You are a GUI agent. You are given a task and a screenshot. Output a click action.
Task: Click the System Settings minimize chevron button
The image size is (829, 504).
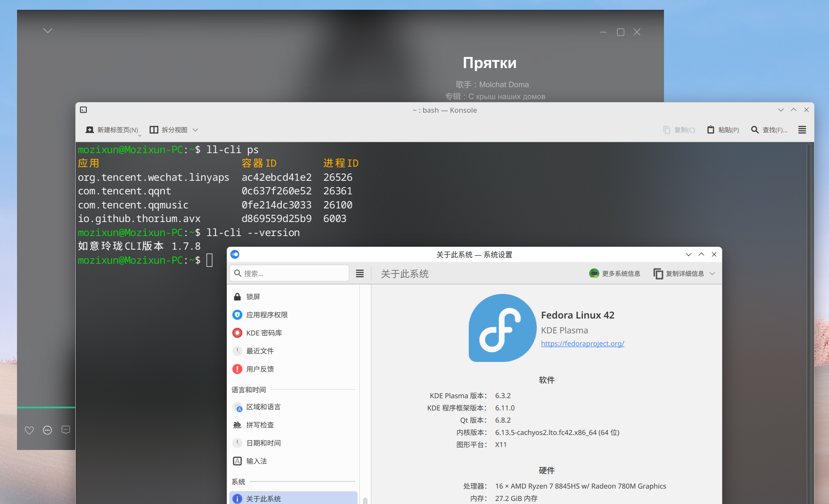689,254
